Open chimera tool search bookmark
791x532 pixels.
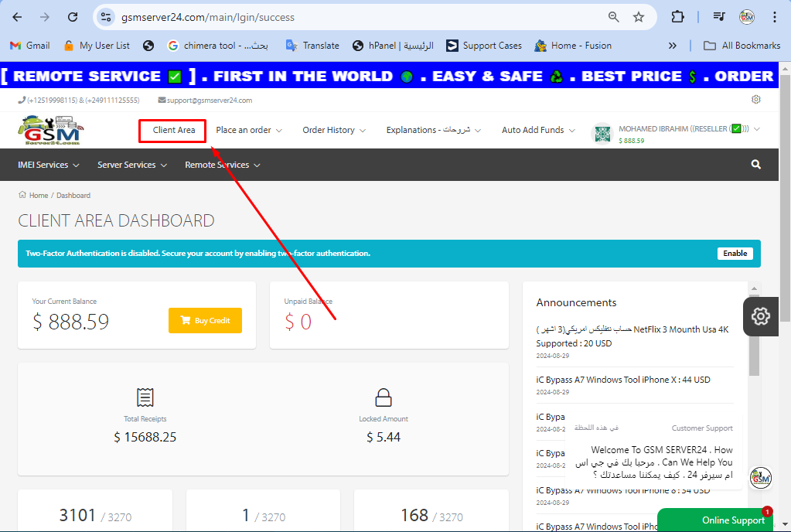click(x=218, y=46)
